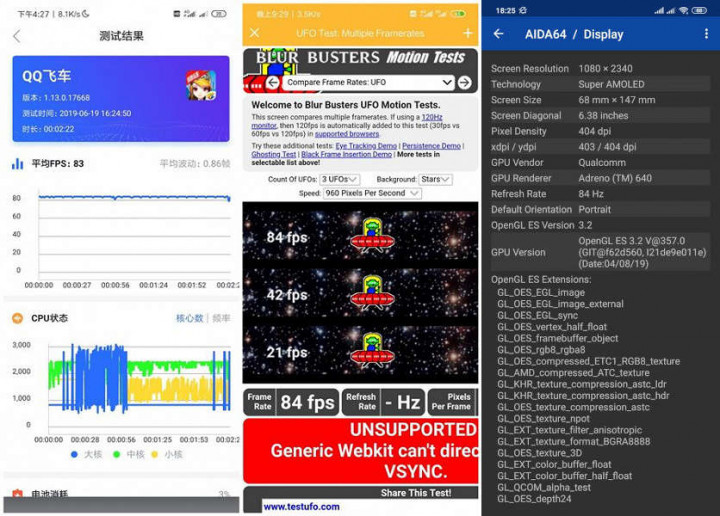The width and height of the screenshot is (720, 516).
Task: Select the Refresh Rate 84 Hz row
Action: 600,194
